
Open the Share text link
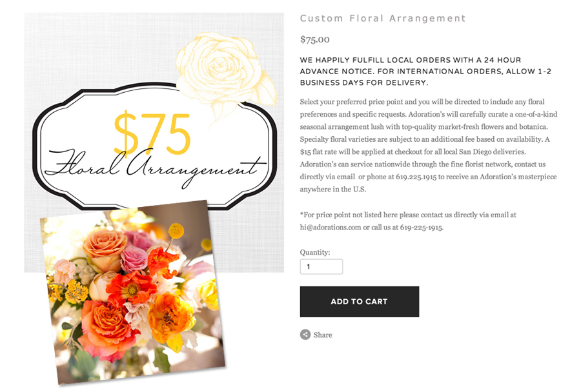[x=323, y=335]
